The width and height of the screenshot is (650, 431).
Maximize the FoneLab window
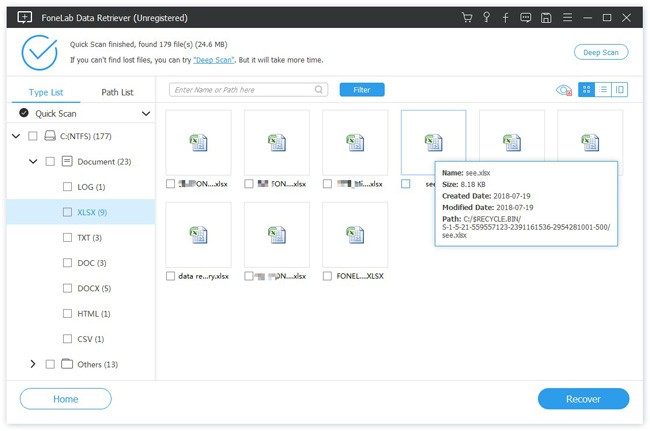pos(607,17)
